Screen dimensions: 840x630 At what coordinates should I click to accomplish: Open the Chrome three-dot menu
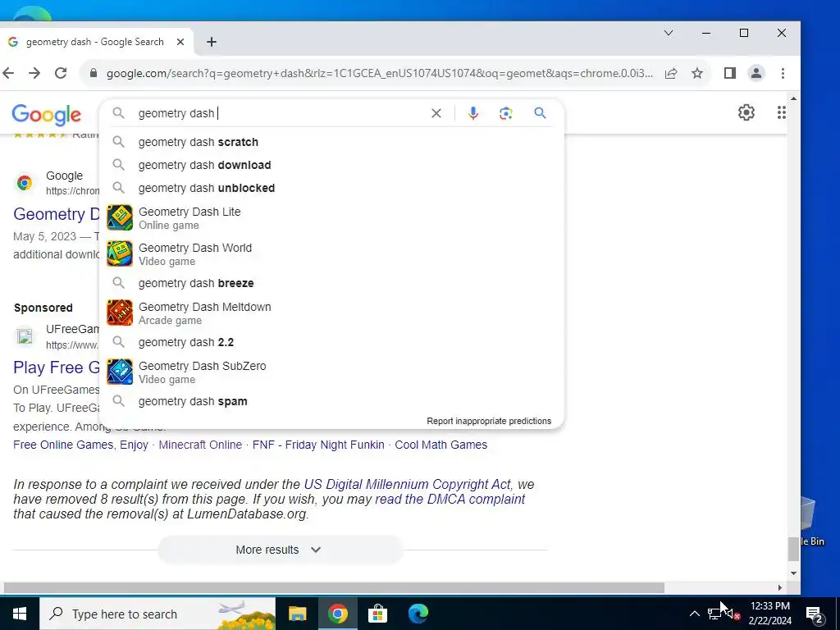pyautogui.click(x=783, y=73)
